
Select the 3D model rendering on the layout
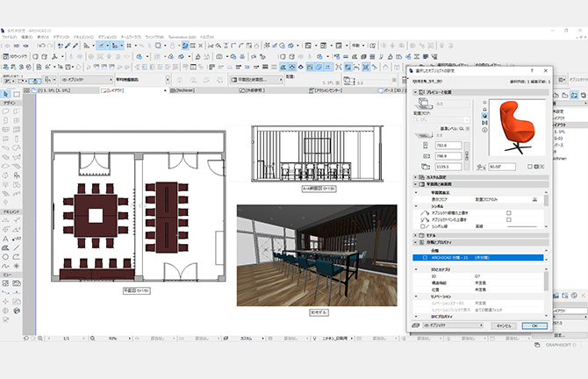click(x=317, y=255)
